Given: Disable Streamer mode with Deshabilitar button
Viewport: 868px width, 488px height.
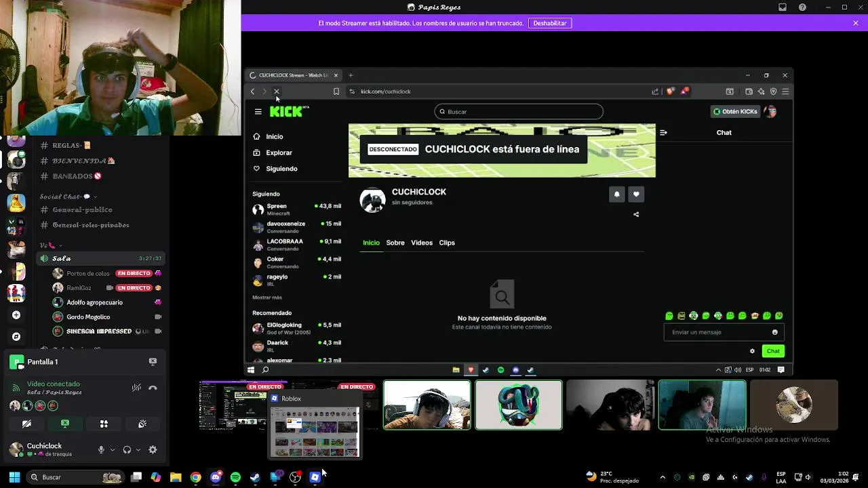Looking at the screenshot, I should tap(550, 23).
